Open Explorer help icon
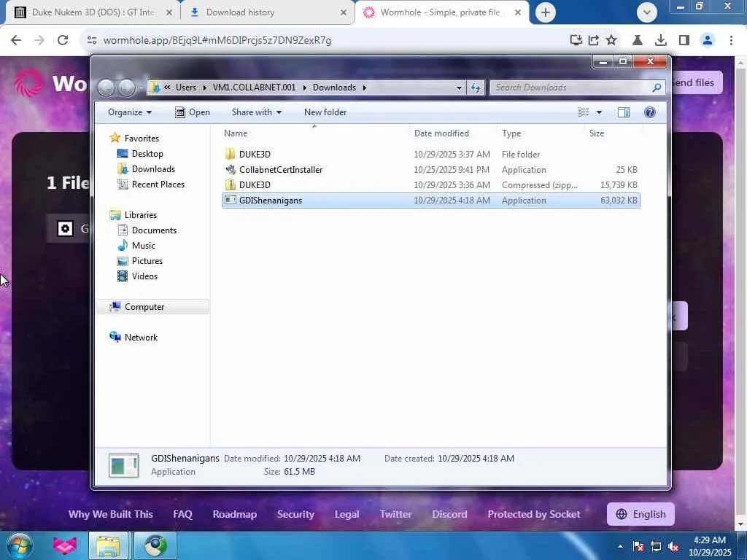The height and width of the screenshot is (560, 747). pos(649,112)
